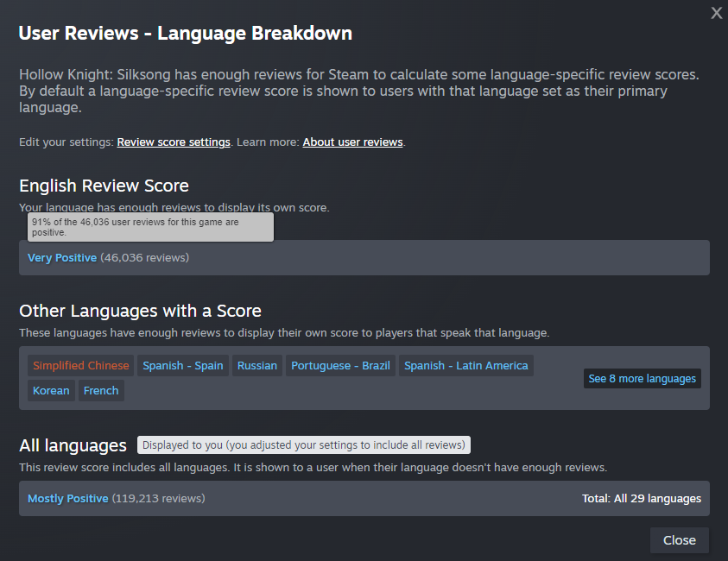Select the Spanish - Spain language tag

tap(183, 366)
